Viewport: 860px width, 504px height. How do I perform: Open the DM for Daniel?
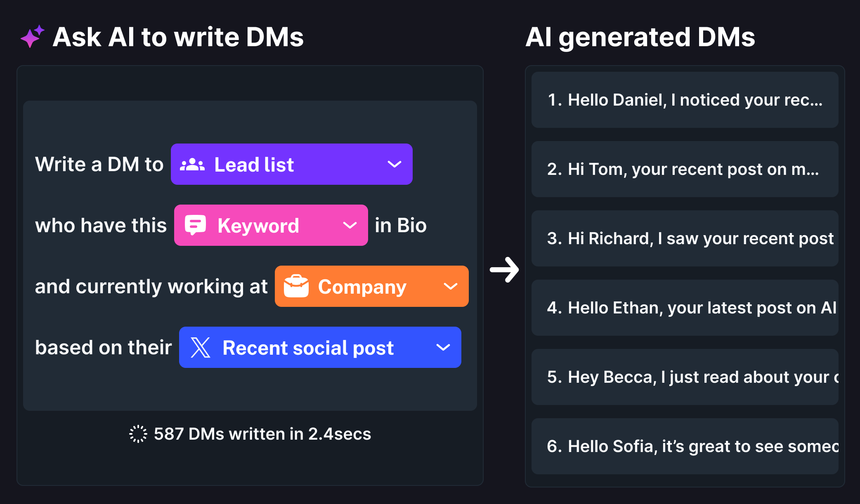pos(685,100)
